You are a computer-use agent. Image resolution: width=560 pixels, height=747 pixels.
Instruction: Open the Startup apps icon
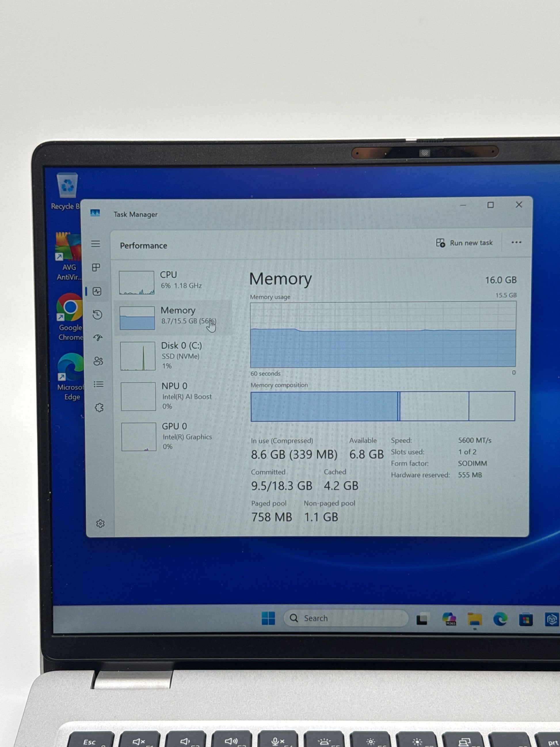click(x=98, y=338)
